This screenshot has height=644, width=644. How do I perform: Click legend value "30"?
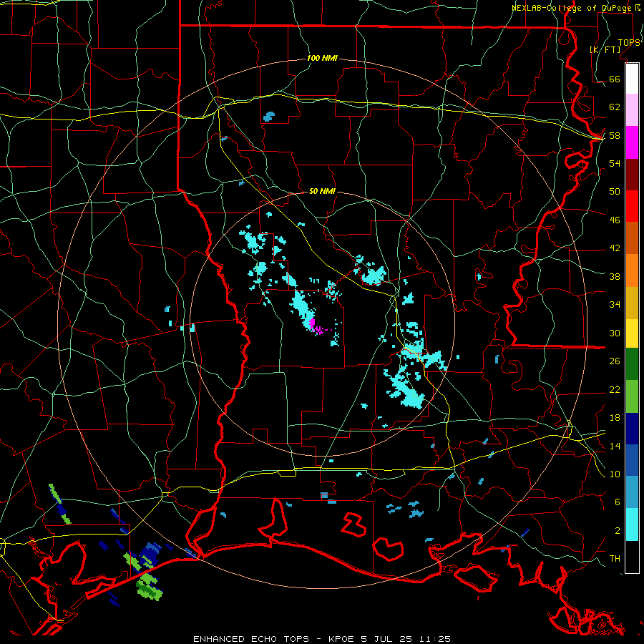click(615, 333)
